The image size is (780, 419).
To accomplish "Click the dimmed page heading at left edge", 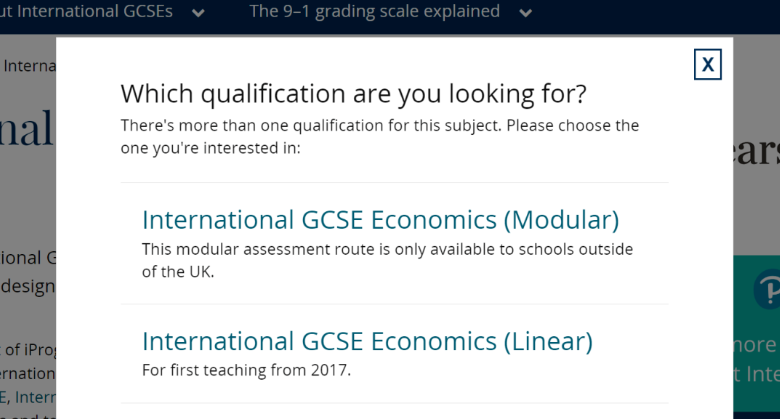I will (26, 129).
